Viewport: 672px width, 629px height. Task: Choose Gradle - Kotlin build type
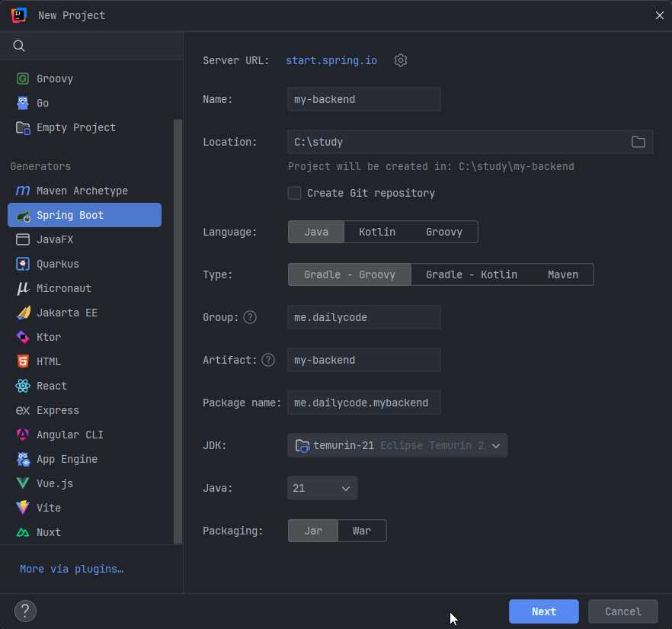coord(472,274)
